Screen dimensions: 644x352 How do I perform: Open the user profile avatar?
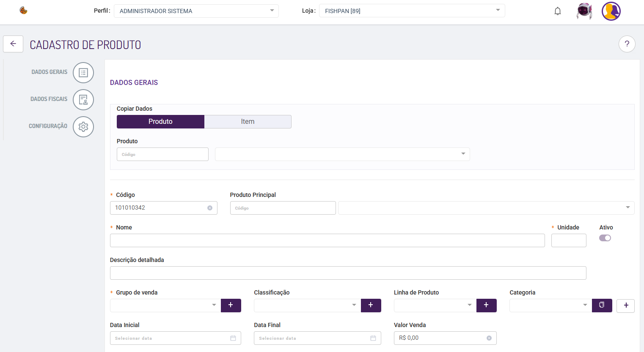pos(611,11)
